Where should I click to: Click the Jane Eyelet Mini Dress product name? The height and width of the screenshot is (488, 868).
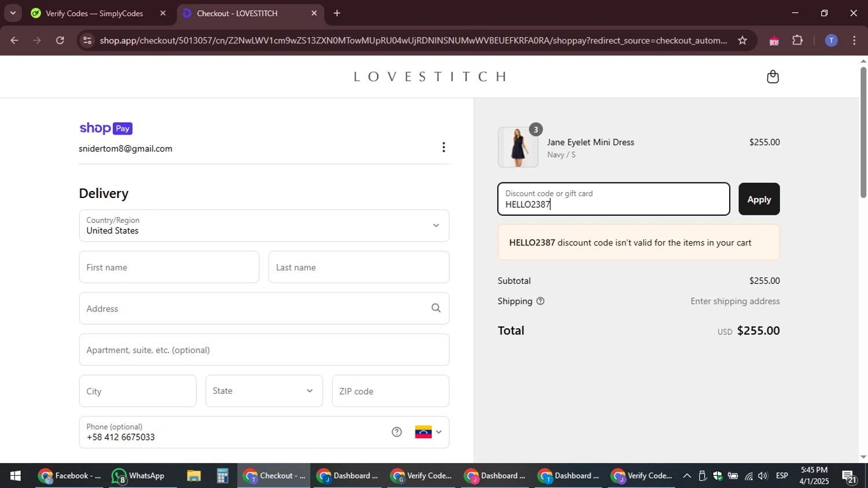pos(591,142)
